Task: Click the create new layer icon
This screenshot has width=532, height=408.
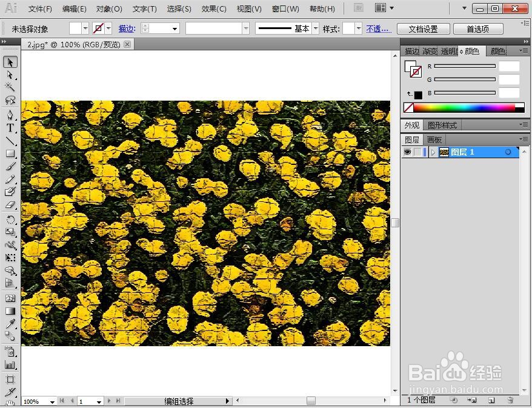Action: point(491,401)
